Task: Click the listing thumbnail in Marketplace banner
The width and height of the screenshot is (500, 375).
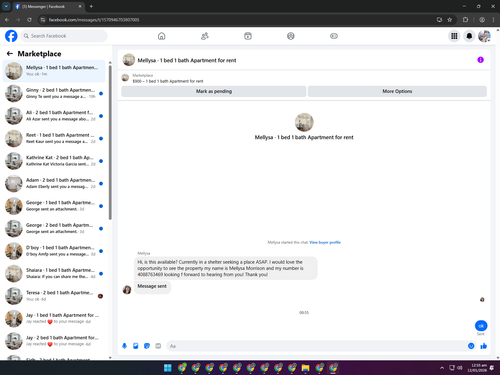Action: pyautogui.click(x=125, y=78)
